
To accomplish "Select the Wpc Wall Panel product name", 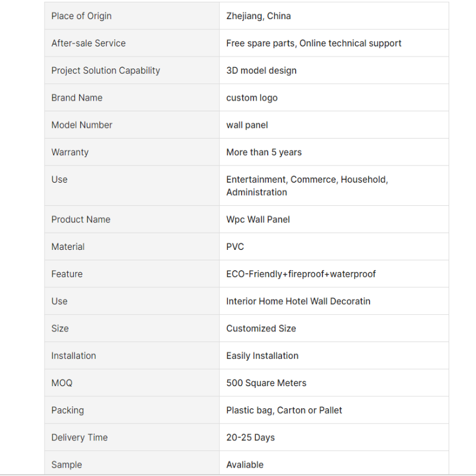I will pyautogui.click(x=258, y=220).
